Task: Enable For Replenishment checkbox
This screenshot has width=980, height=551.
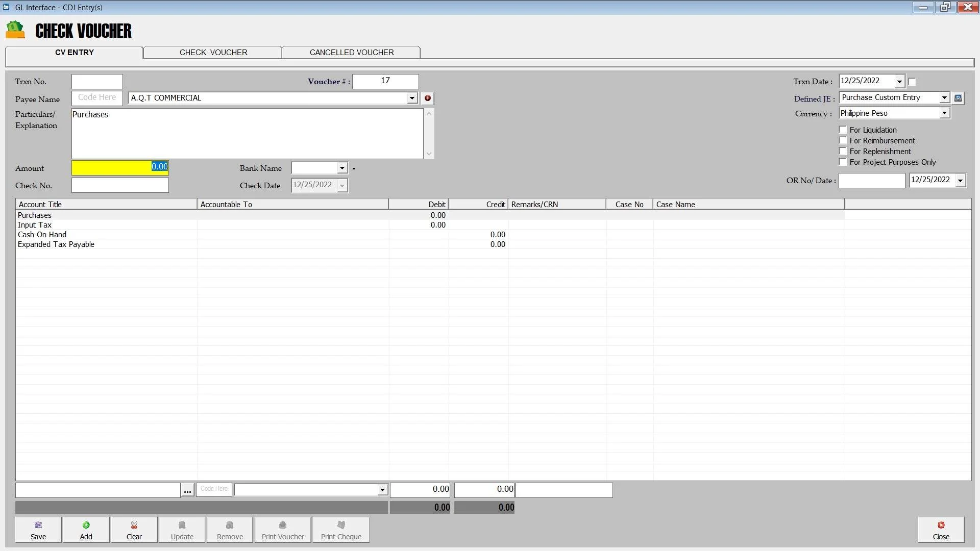Action: click(843, 152)
